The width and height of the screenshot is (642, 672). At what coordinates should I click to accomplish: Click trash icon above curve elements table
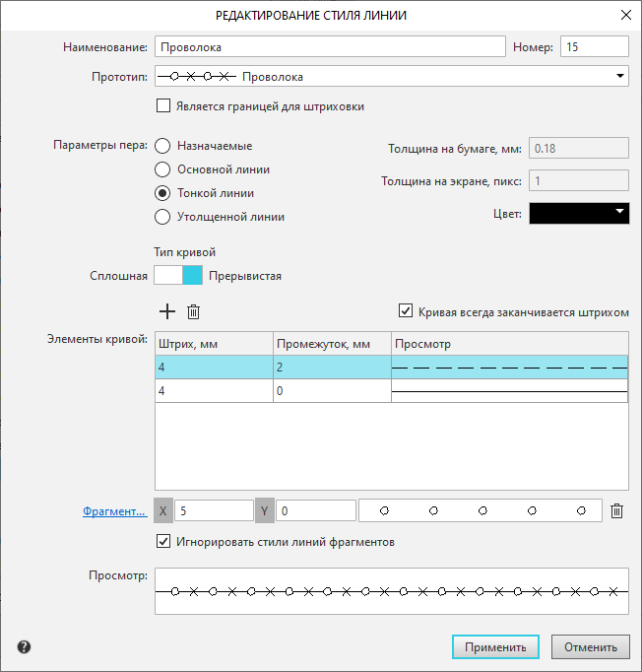click(194, 311)
